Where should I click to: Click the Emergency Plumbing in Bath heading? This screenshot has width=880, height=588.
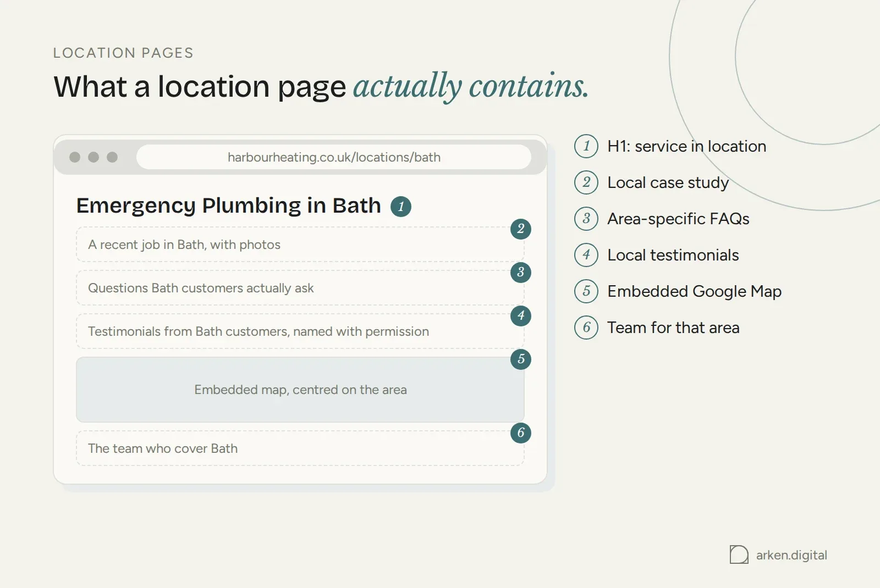pos(228,206)
